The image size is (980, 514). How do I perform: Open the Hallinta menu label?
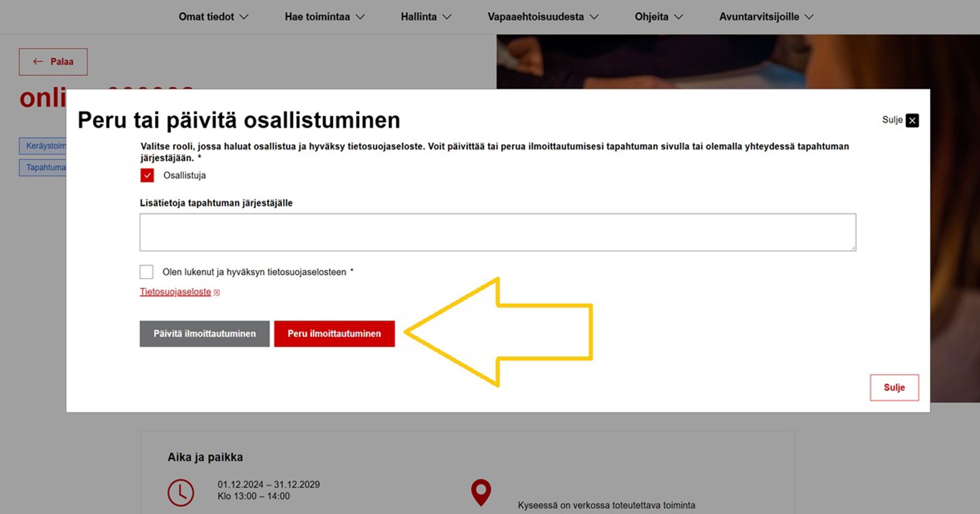pos(419,17)
